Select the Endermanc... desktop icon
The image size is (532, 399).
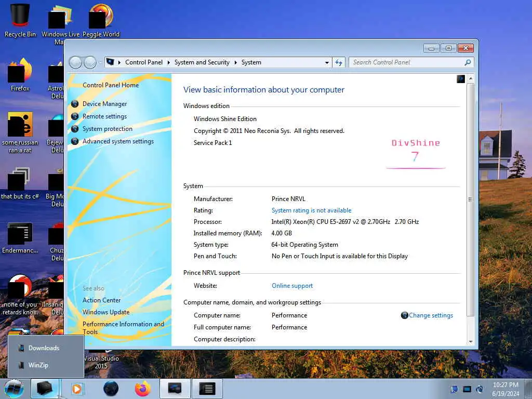pyautogui.click(x=20, y=237)
